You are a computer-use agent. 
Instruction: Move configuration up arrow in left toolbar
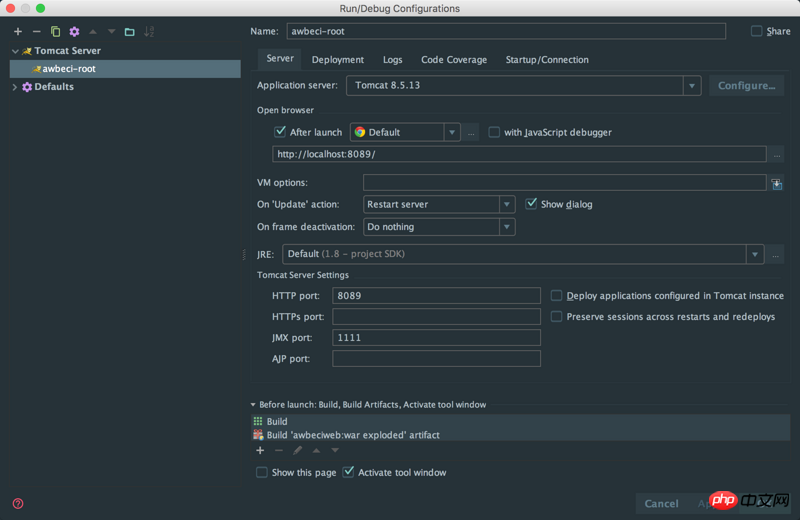coord(93,32)
